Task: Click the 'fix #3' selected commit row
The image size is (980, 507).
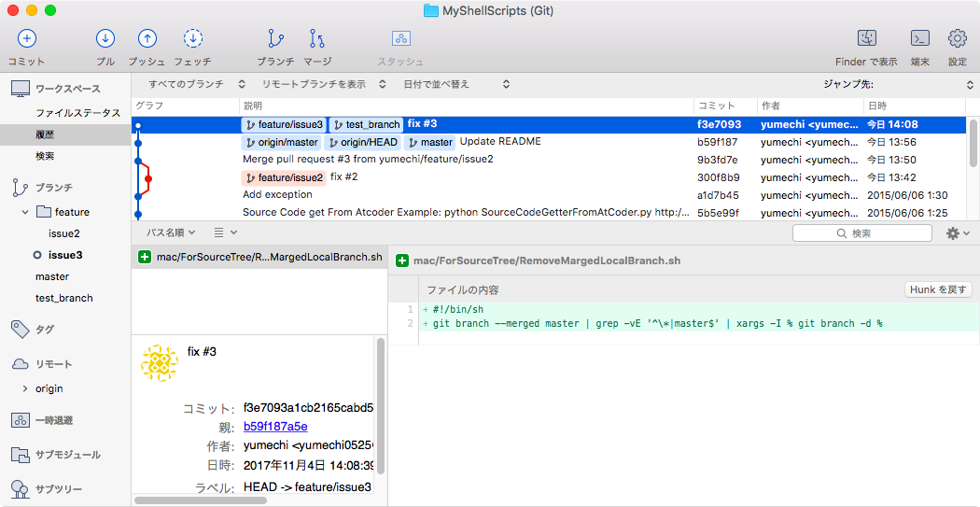Action: point(550,124)
